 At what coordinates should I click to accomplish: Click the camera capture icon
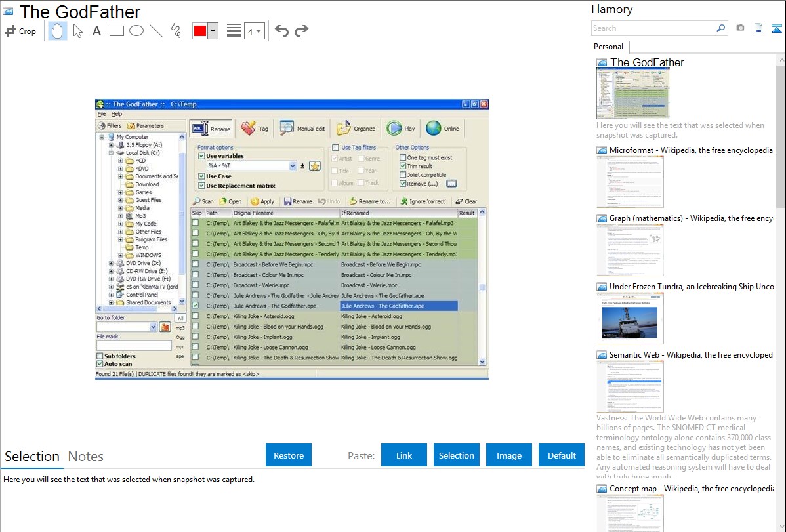click(x=740, y=28)
